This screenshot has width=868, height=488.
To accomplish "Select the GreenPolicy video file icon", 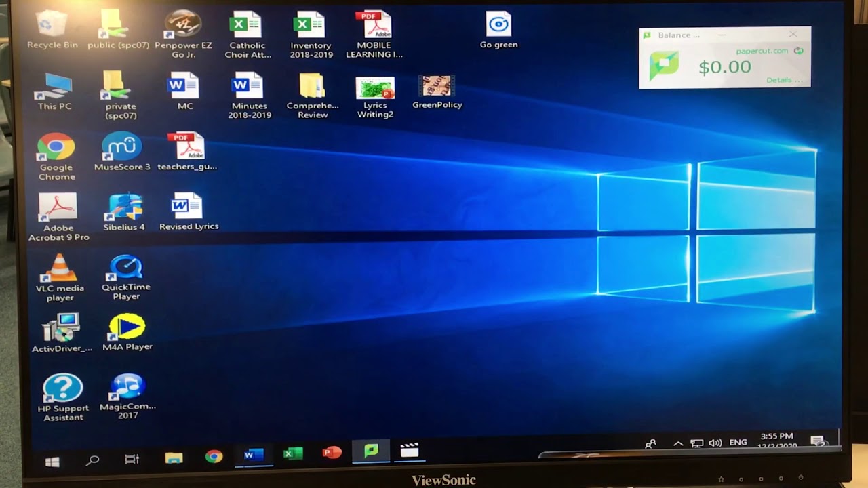I will coord(437,92).
